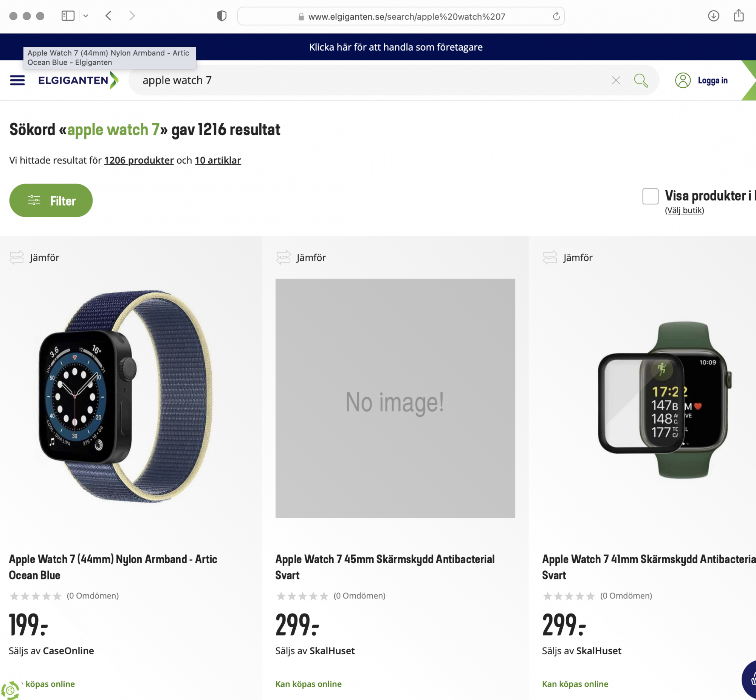Toggle Safari sidebar visibility

pyautogui.click(x=68, y=16)
